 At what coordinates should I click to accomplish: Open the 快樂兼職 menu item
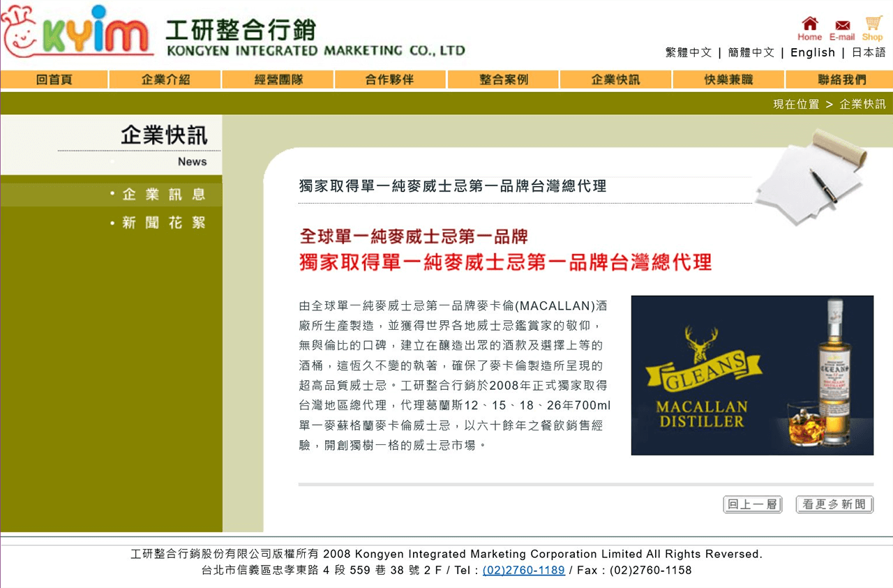pos(728,80)
